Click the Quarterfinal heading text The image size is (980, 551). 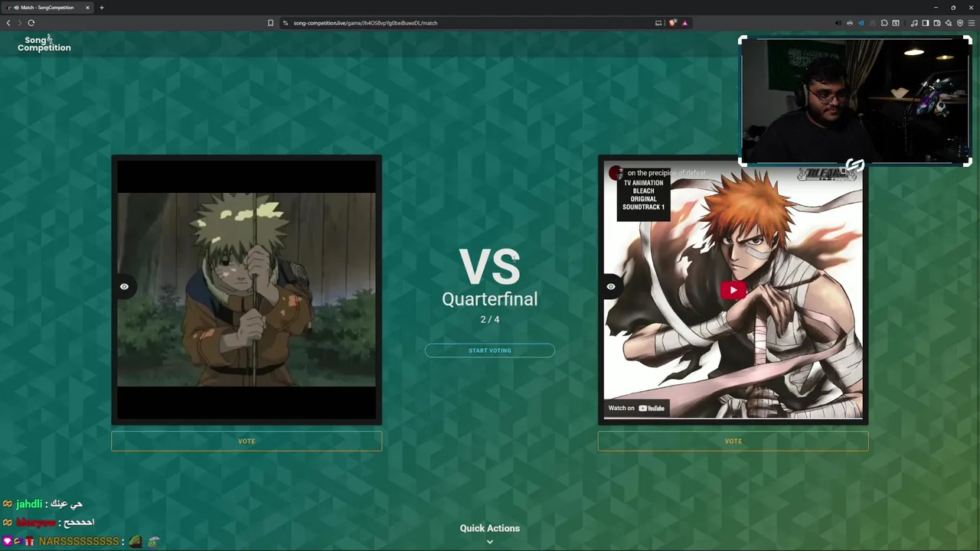point(490,299)
